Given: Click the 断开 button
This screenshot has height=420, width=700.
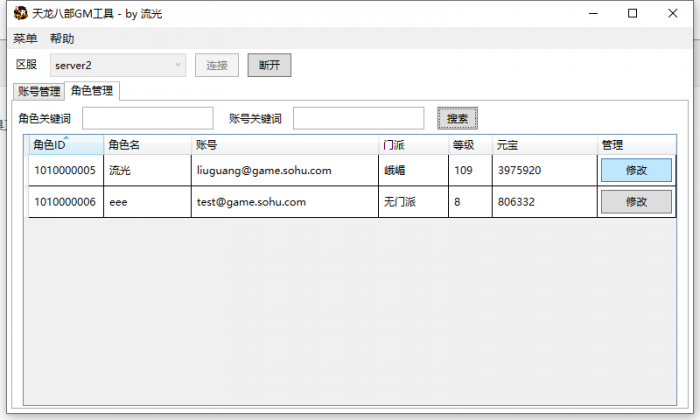Looking at the screenshot, I should [x=270, y=65].
